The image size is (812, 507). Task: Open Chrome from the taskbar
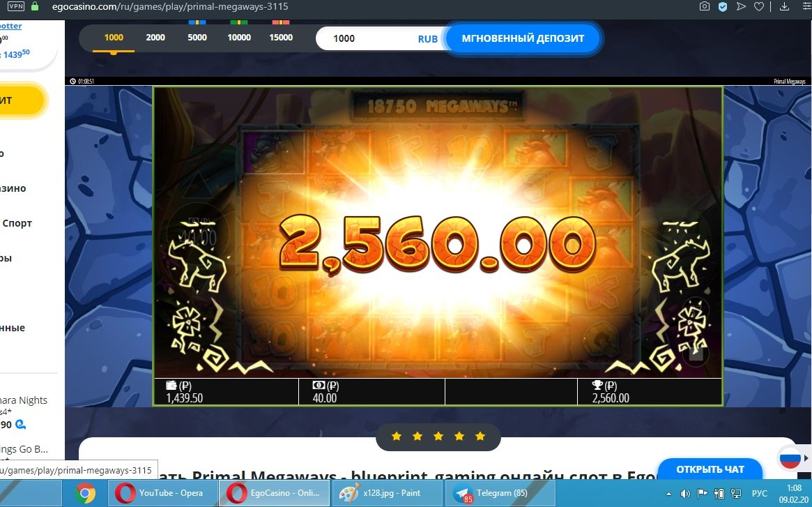coord(86,493)
